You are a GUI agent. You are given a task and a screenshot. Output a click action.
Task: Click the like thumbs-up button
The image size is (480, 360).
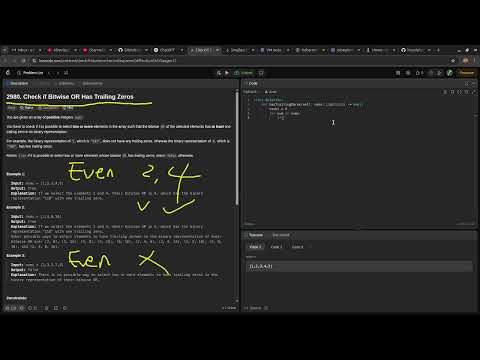tap(11, 308)
